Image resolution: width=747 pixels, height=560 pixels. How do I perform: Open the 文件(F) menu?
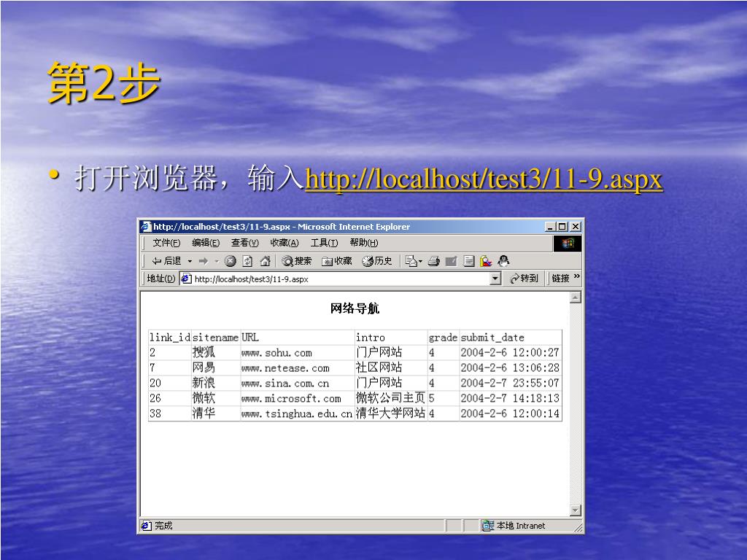[x=166, y=243]
